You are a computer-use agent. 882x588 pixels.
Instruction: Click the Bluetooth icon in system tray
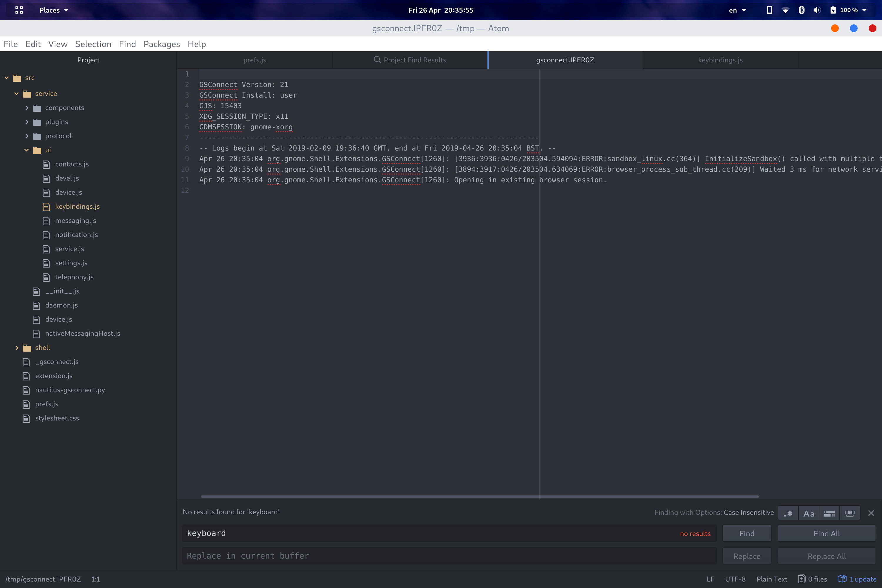coord(801,10)
